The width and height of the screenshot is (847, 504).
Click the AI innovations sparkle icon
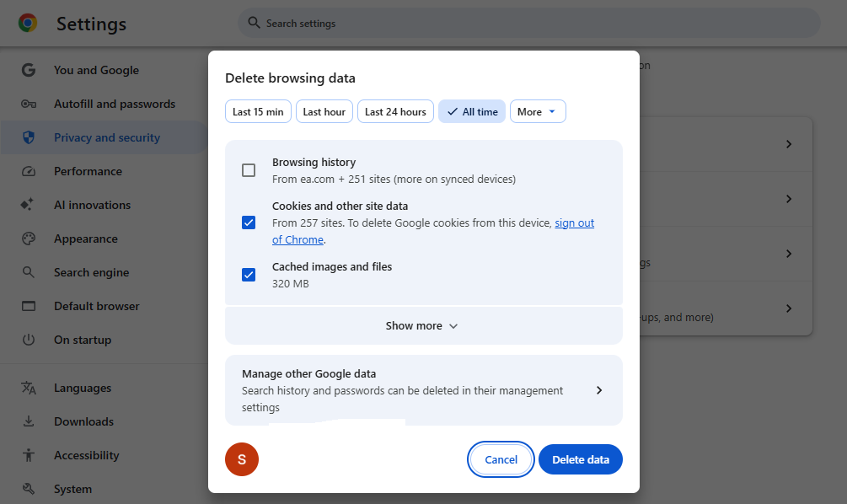[x=27, y=205]
